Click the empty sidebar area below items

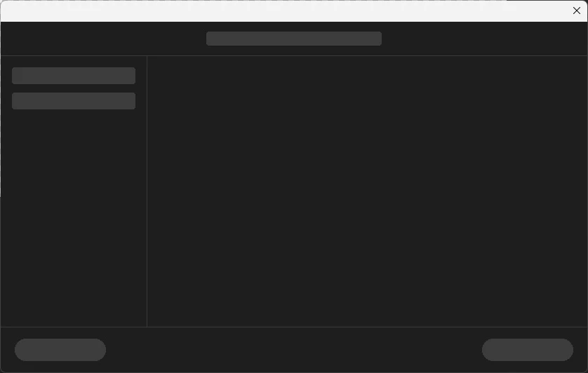pos(74,217)
